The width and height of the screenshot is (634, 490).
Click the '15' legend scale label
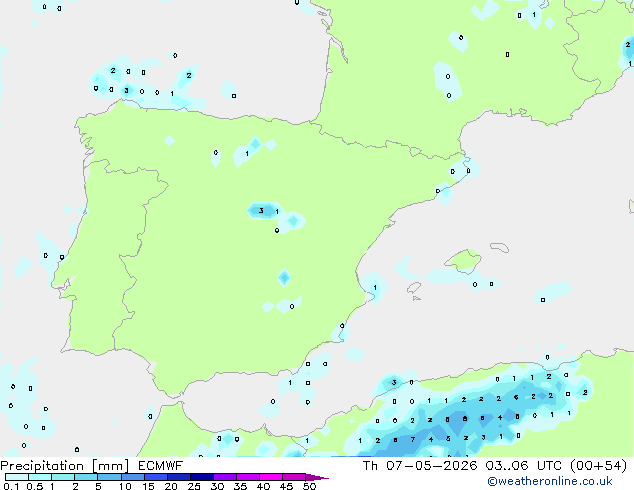148,486
